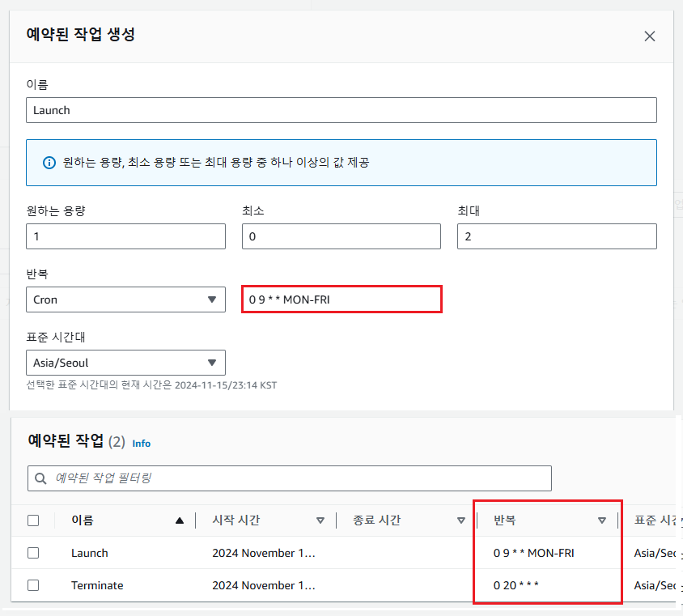
Task: Select all scheduled actions header checkbox
Action: (33, 520)
